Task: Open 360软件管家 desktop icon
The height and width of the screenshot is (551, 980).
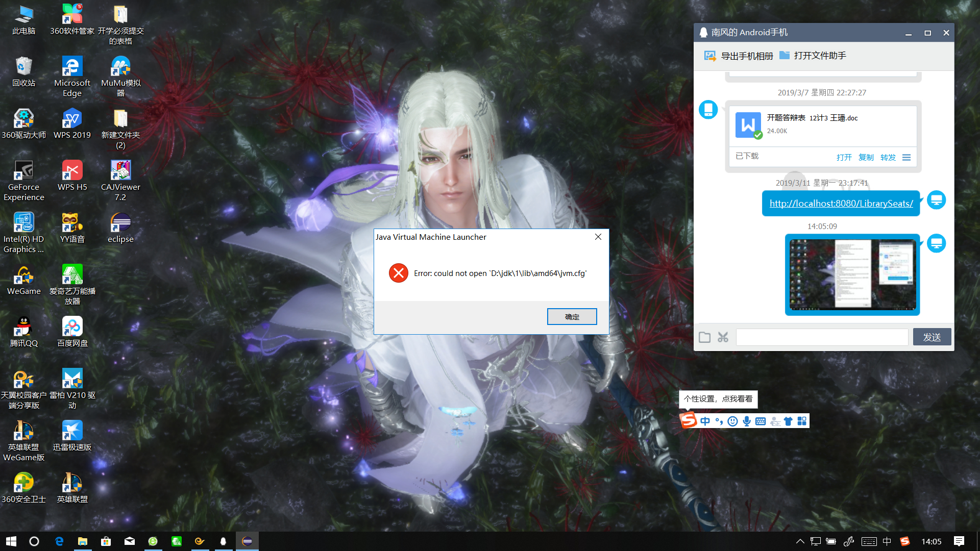Action: [72, 20]
